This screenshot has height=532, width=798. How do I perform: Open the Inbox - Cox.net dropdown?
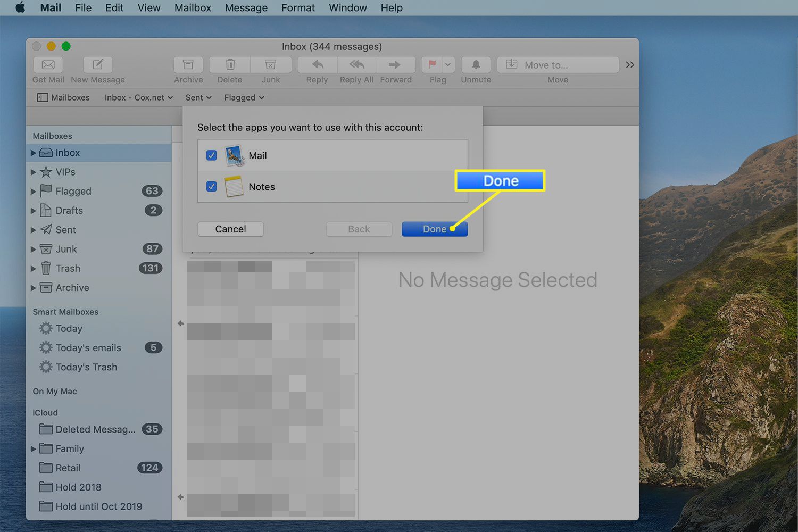[x=139, y=97]
